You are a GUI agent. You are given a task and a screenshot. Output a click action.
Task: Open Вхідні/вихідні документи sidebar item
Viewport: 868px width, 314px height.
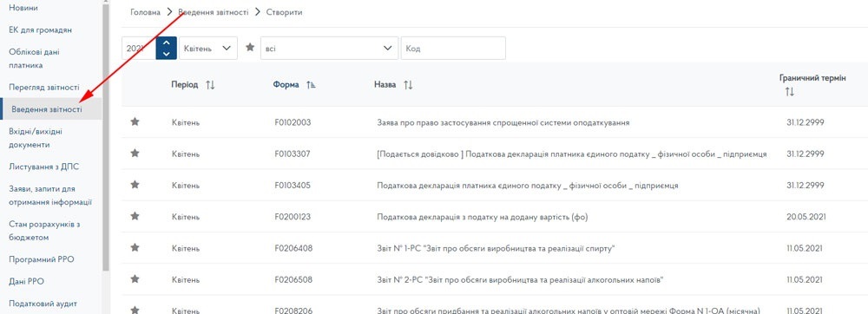tap(36, 138)
